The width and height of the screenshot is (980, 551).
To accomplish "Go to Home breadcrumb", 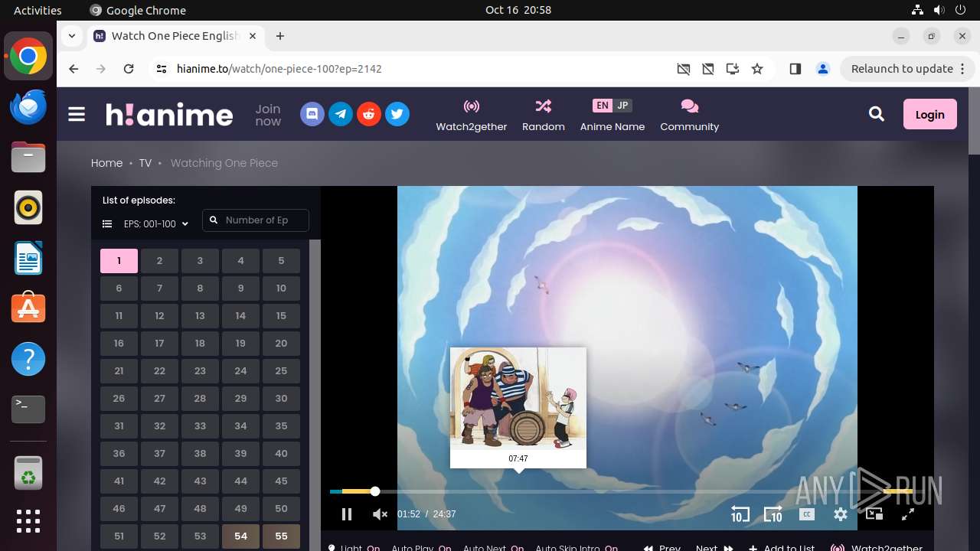I will (x=106, y=163).
